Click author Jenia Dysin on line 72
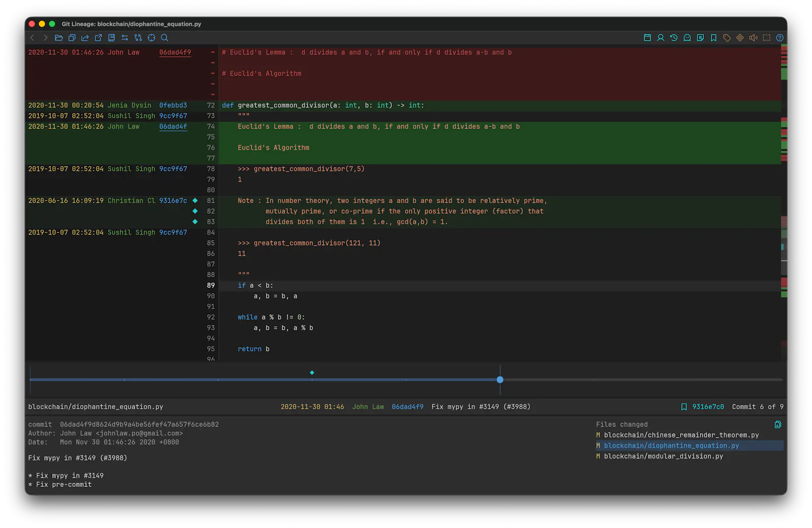The width and height of the screenshot is (812, 528). [x=129, y=105]
